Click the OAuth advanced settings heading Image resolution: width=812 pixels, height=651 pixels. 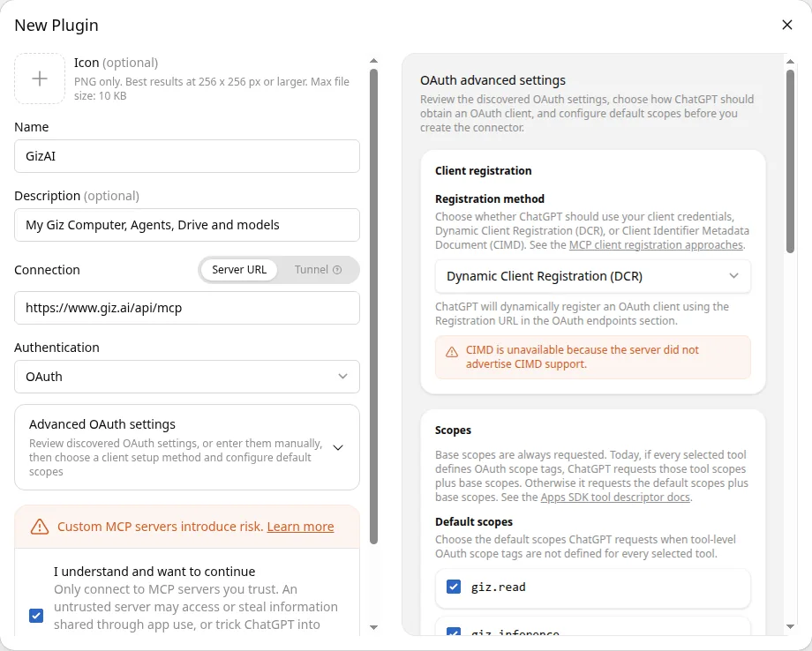(492, 81)
